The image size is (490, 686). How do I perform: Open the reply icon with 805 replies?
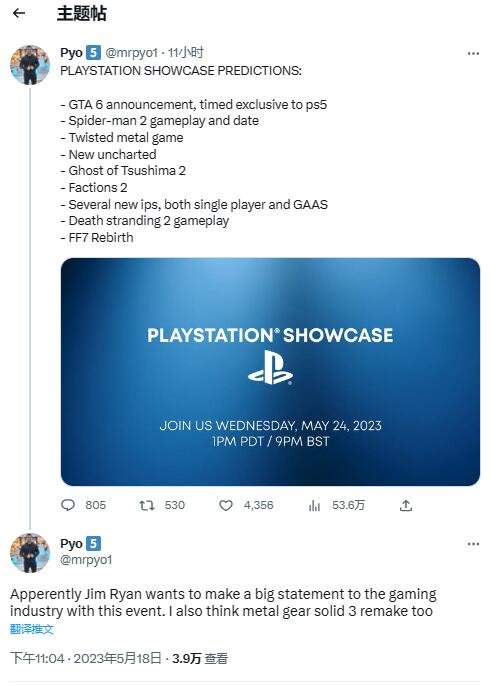(68, 505)
